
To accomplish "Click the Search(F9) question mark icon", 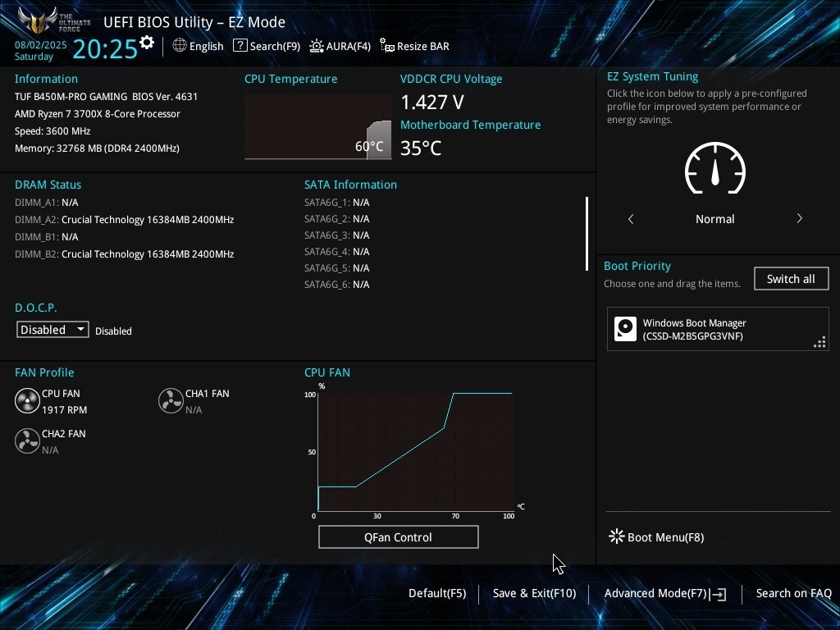I will coord(240,46).
